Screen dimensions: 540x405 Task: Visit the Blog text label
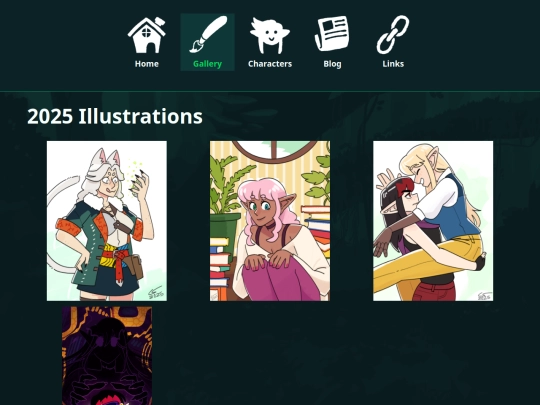pos(332,64)
